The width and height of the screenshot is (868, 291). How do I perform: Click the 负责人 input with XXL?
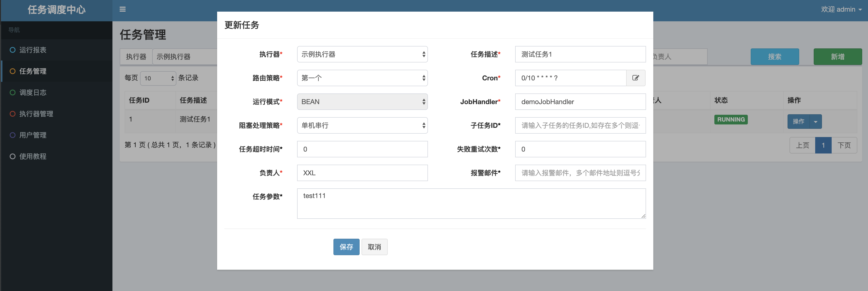click(362, 173)
